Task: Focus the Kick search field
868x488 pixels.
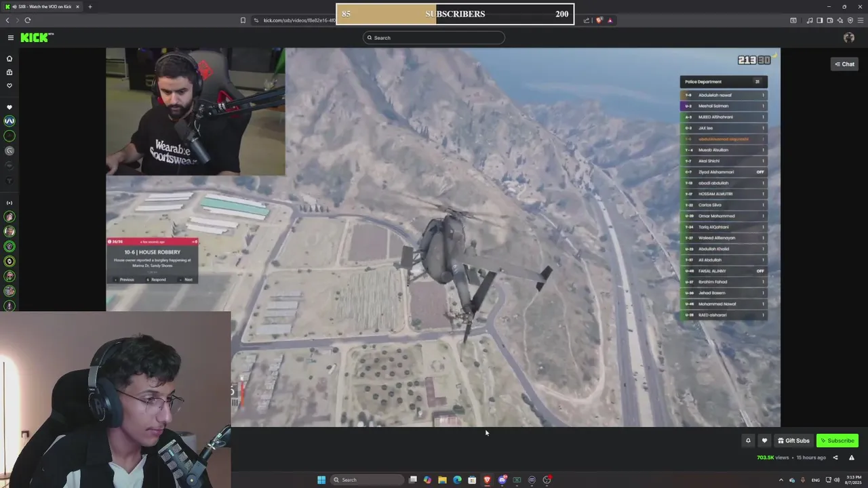Action: (x=434, y=38)
